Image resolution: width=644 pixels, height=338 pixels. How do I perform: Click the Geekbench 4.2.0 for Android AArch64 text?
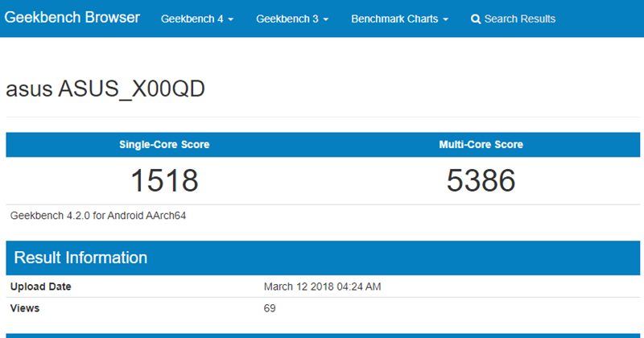tap(99, 216)
